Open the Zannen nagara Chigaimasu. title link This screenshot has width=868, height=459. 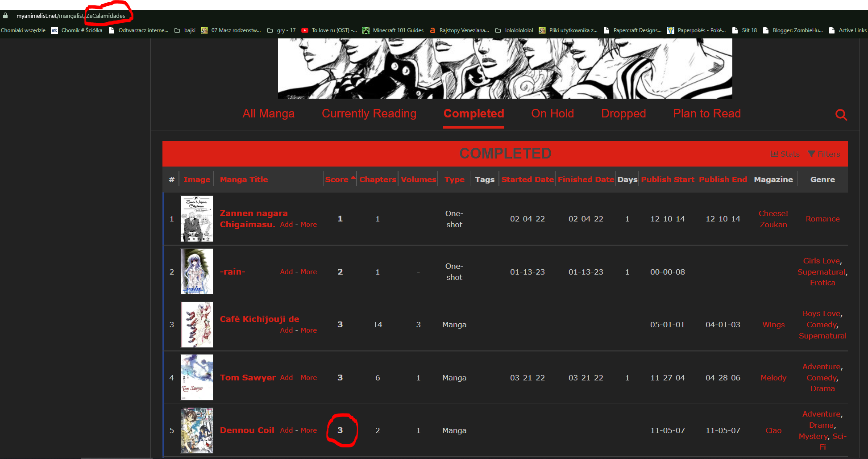[253, 219]
